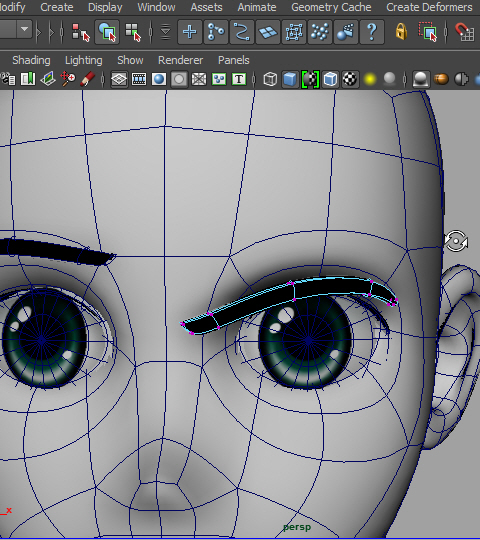Viewport: 480px width, 540px height.
Task: Toggle wireframe on shaded cube button
Action: [330, 79]
